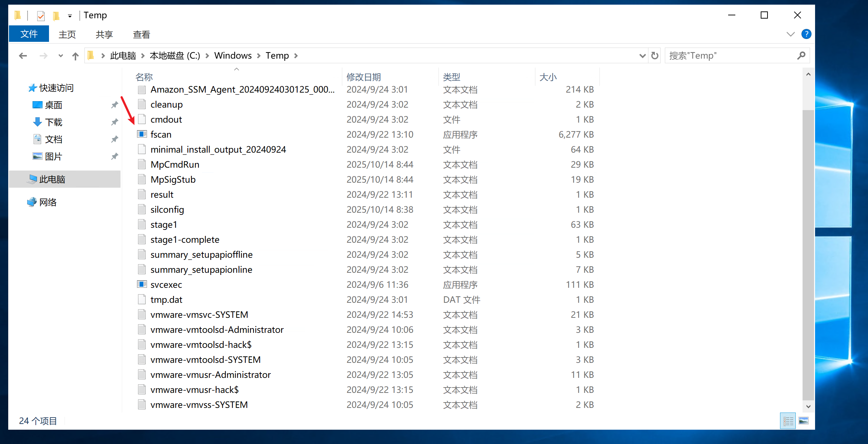Click the properties icon in title bar
The image size is (868, 444).
tap(41, 15)
